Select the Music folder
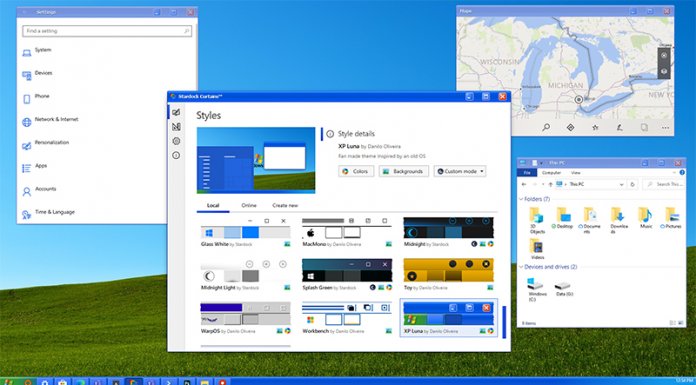 [x=646, y=218]
